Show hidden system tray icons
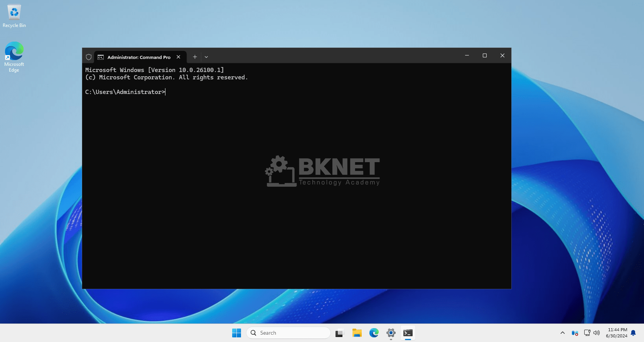This screenshot has height=342, width=644. 563,333
